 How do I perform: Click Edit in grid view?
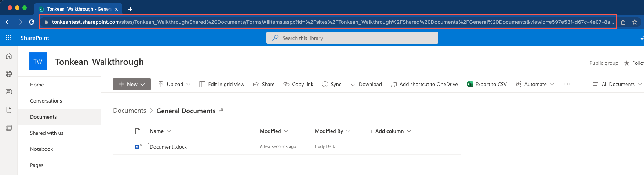point(222,84)
